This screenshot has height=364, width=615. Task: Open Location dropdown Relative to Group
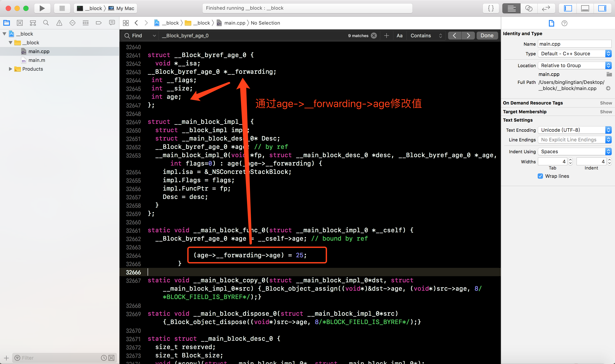point(575,65)
